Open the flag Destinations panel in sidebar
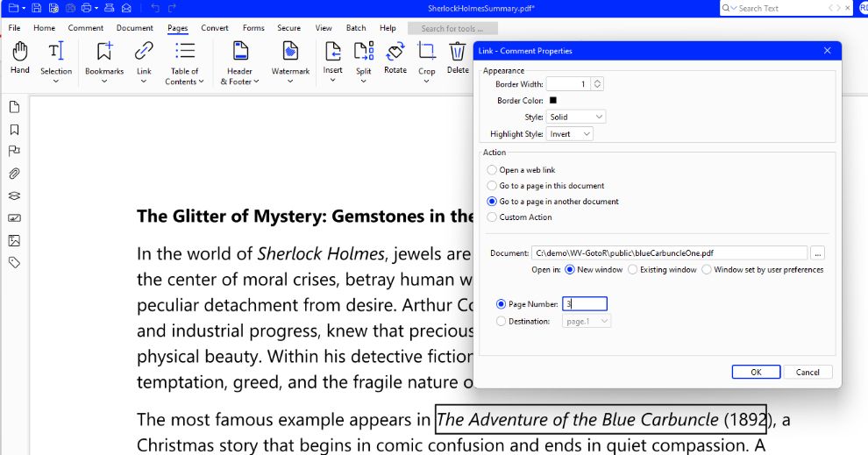The height and width of the screenshot is (455, 868). (14, 151)
